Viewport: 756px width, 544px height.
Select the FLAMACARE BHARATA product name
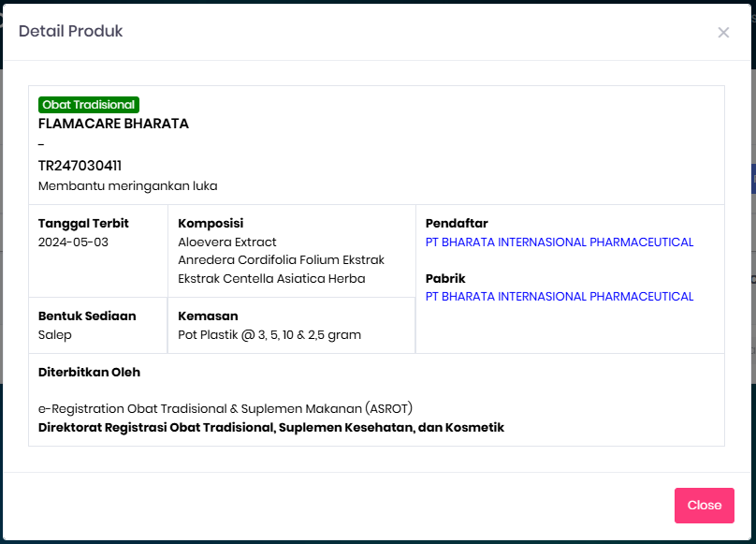113,124
